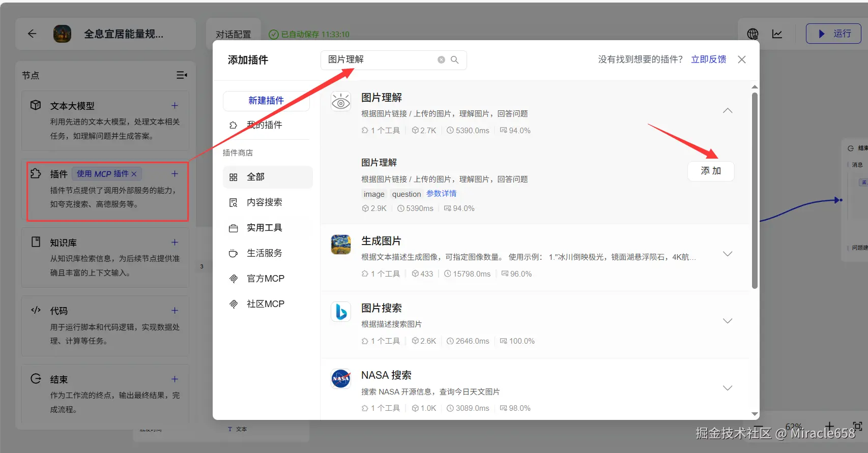Screen dimensions: 868x453
Task: Click the 立即反馈 link
Action: coord(708,59)
